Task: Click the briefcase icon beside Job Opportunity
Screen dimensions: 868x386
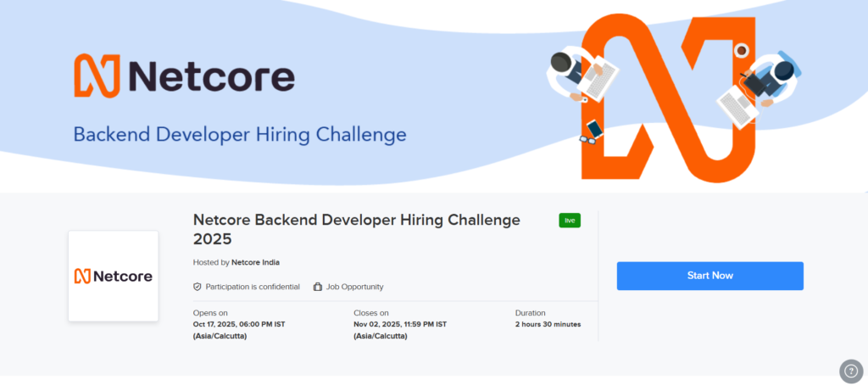Action: (318, 287)
